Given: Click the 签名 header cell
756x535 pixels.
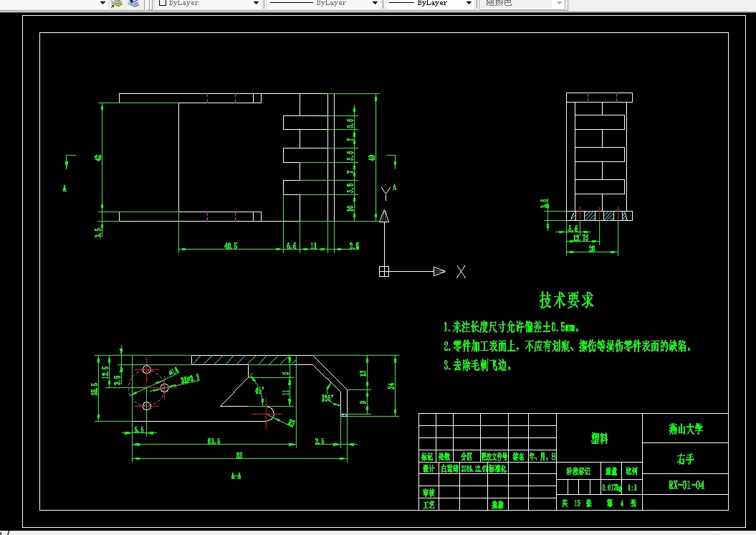Looking at the screenshot, I should point(518,456).
